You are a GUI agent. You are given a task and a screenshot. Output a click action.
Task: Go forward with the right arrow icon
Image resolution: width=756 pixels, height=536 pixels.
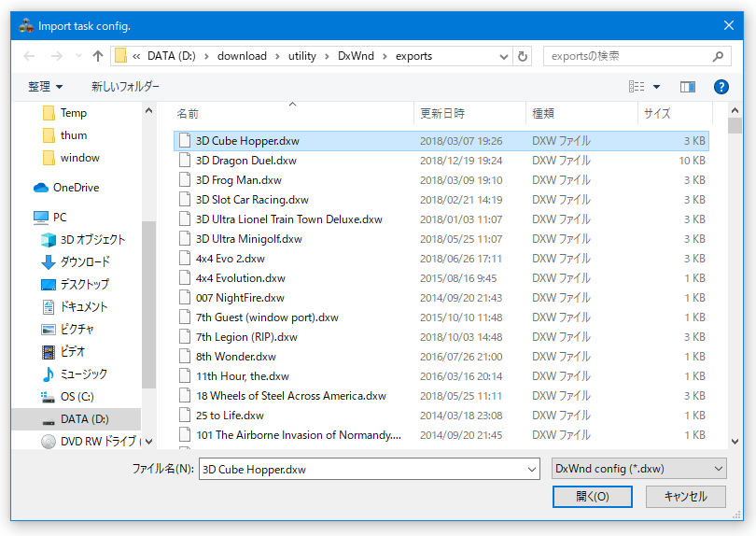tap(56, 56)
